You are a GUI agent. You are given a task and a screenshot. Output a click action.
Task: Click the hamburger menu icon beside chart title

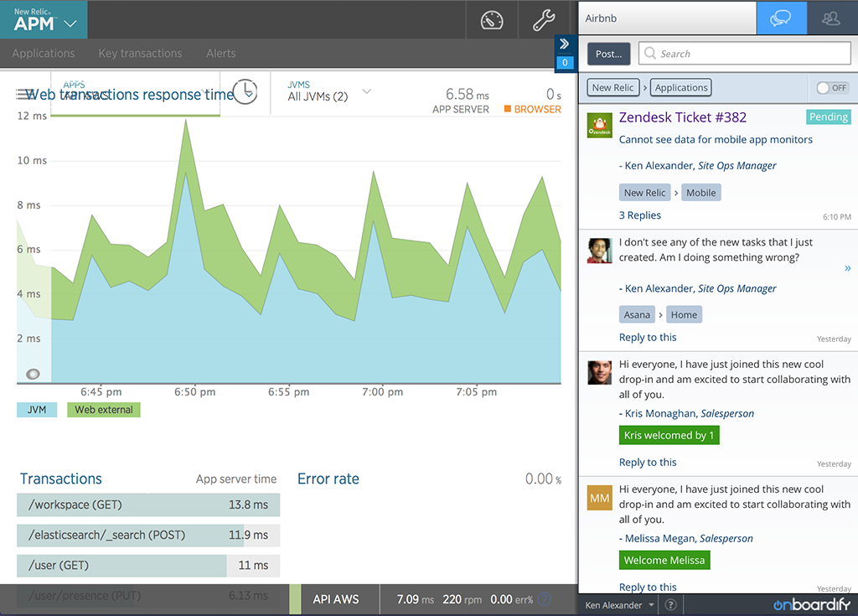pyautogui.click(x=23, y=95)
